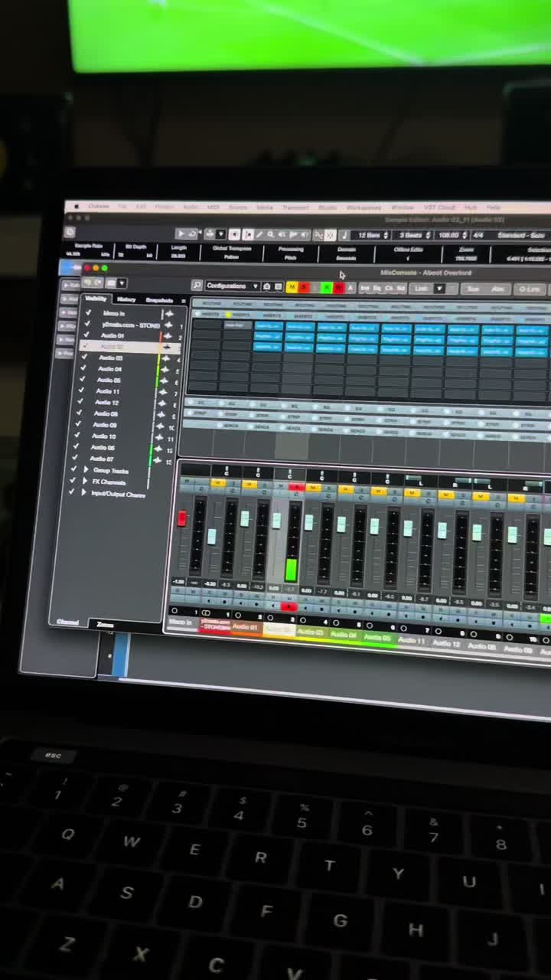
Task: Open the Configurations dropdown
Action: (x=233, y=286)
